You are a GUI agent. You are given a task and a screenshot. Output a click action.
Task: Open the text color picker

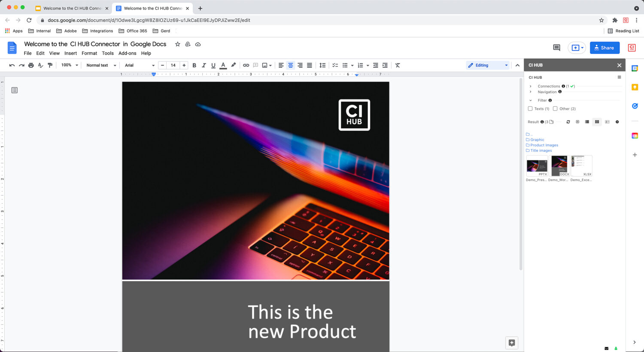[223, 65]
